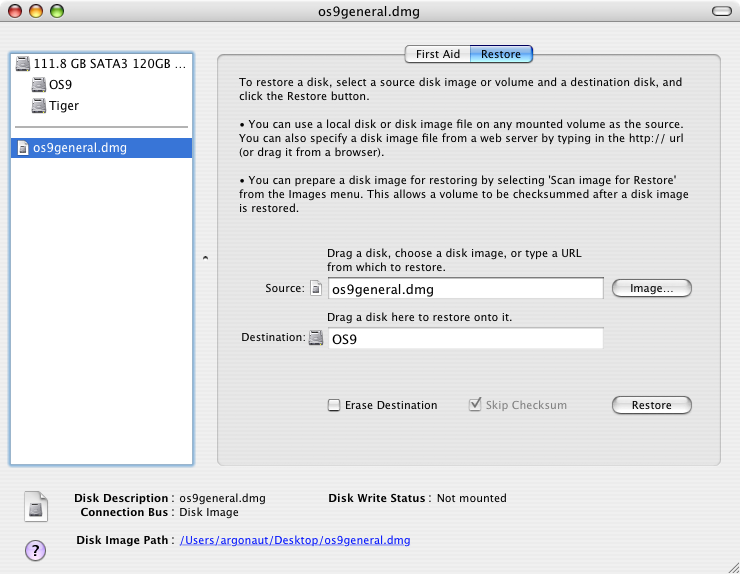Screen dimensions: 740x574
Task: Click the 'Not mounted' write status value
Action: (471, 498)
